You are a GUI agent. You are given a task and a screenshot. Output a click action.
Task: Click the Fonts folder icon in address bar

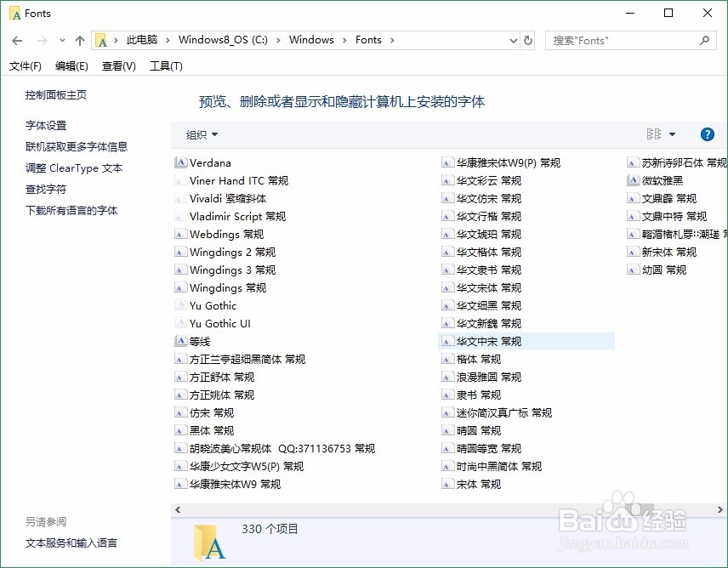(x=101, y=40)
